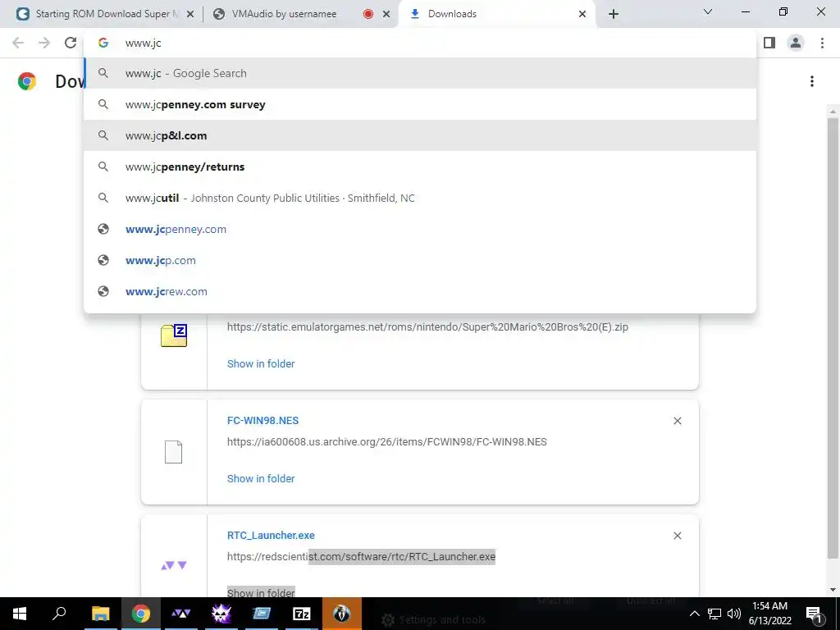Remove RTC_Launcher.exe from downloads list

tap(677, 536)
